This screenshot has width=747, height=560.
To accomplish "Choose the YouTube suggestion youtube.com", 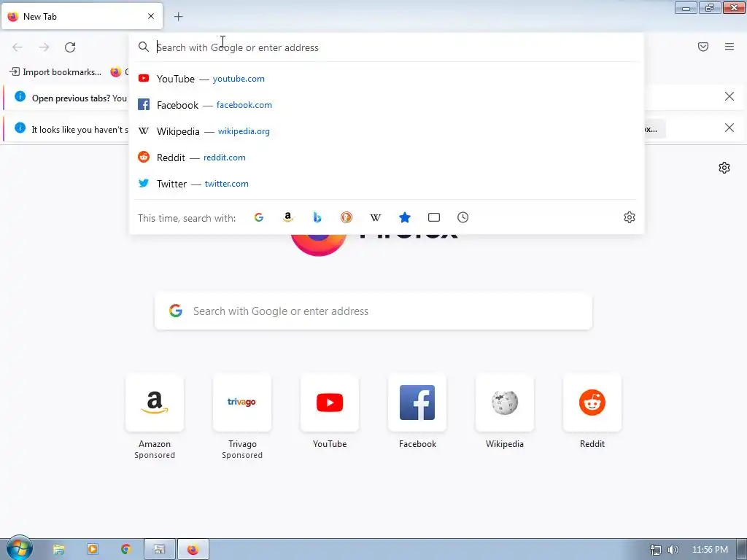I will click(387, 79).
